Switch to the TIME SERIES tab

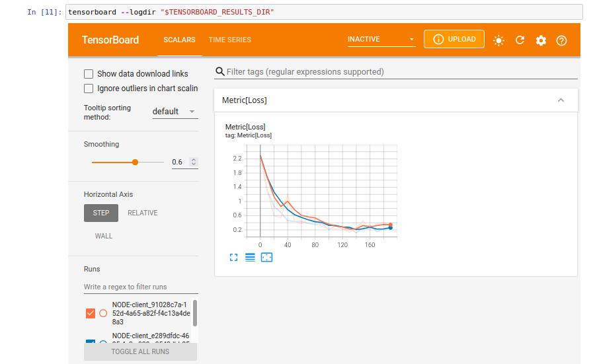(229, 40)
